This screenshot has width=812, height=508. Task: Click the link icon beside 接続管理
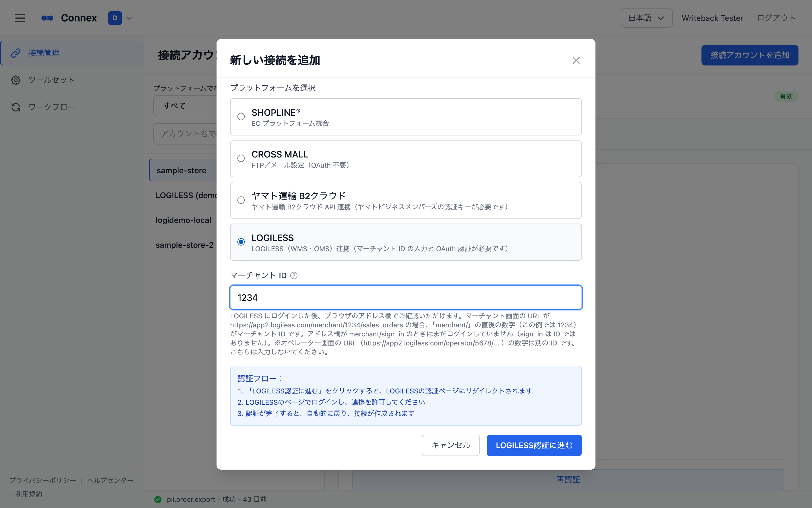coord(16,53)
